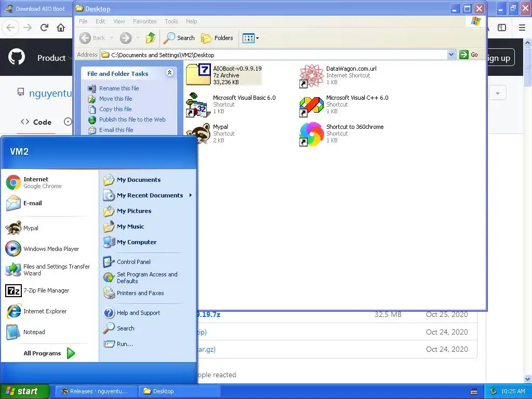Open Internet Explorer from Start menu
The height and width of the screenshot is (399, 532).
tap(49, 311)
